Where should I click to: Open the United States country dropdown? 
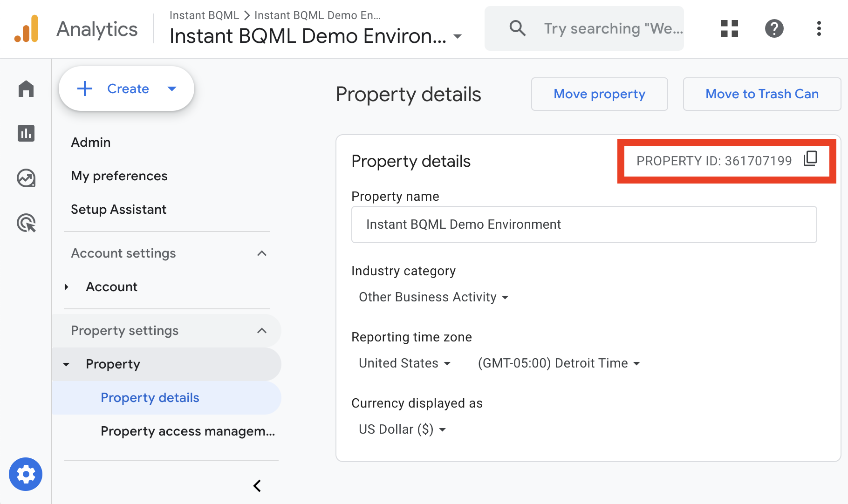tap(404, 363)
